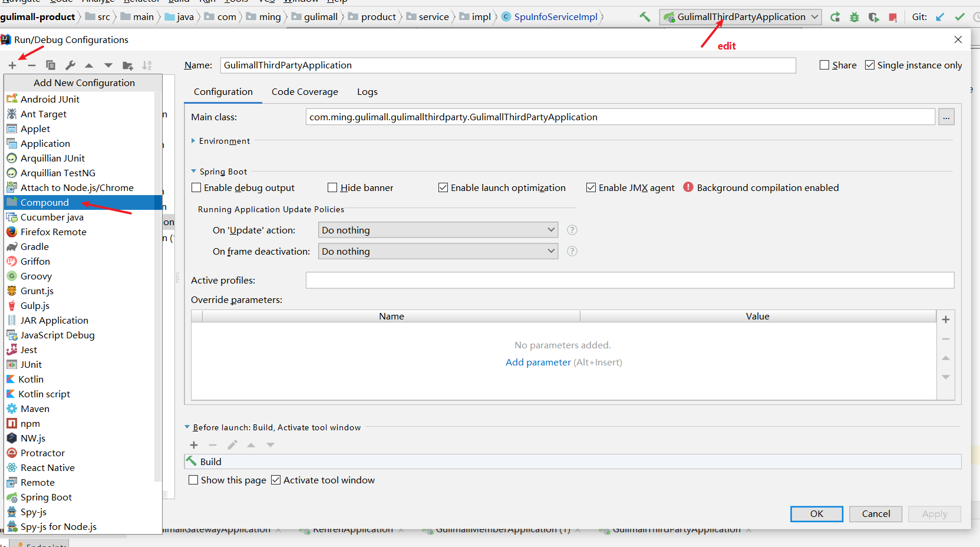980x547 pixels.
Task: Open the On frame deactivation dropdown
Action: click(x=438, y=251)
